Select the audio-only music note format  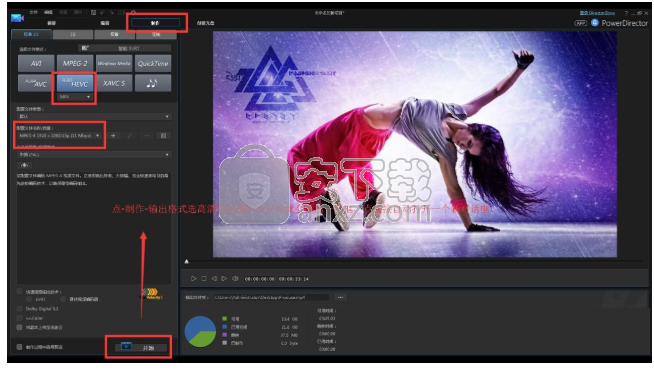[153, 83]
